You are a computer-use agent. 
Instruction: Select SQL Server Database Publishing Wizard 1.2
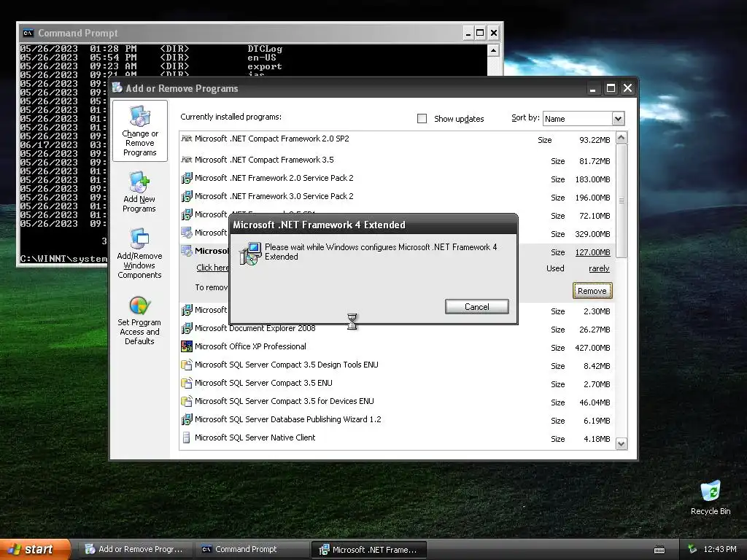click(398, 420)
